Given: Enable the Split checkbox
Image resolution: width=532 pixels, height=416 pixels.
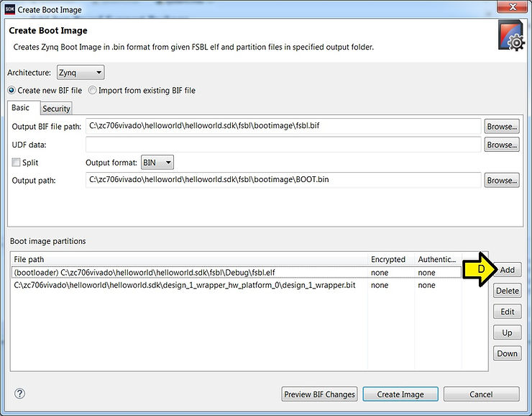Looking at the screenshot, I should point(17,163).
